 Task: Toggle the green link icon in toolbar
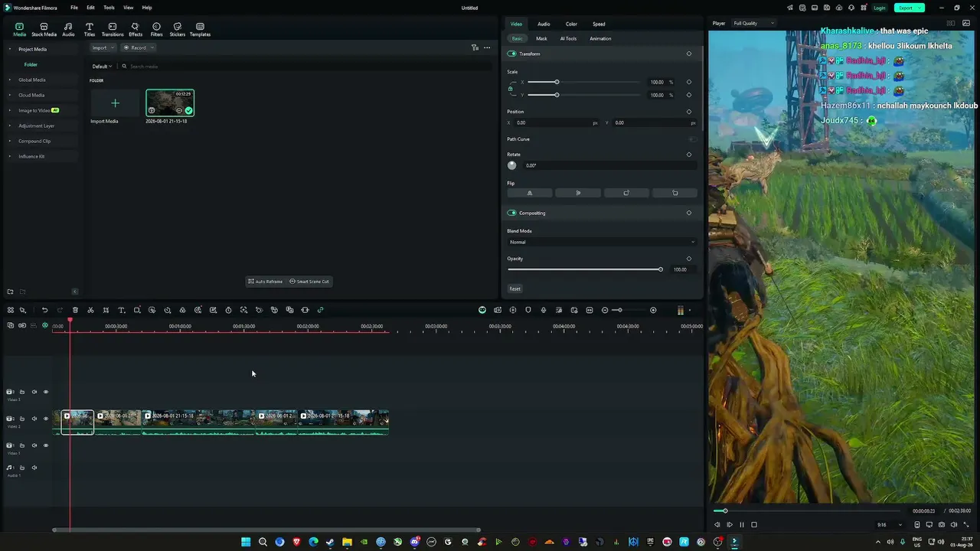[x=320, y=310]
